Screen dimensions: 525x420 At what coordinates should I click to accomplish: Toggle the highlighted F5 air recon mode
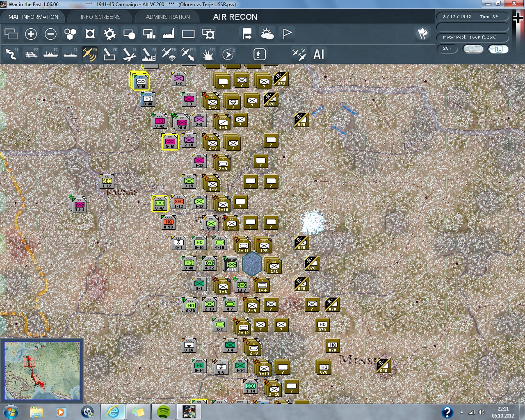(89, 54)
